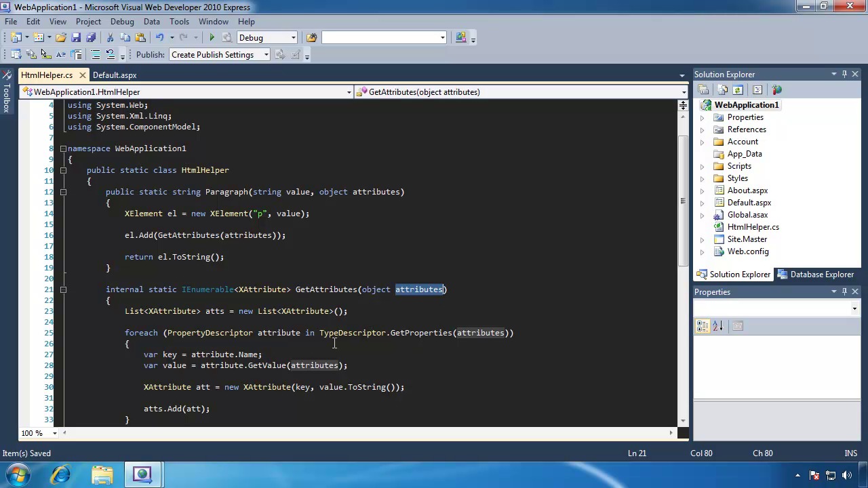Click the View Code icon in Solution Explorer
The width and height of the screenshot is (868, 488).
click(x=757, y=90)
